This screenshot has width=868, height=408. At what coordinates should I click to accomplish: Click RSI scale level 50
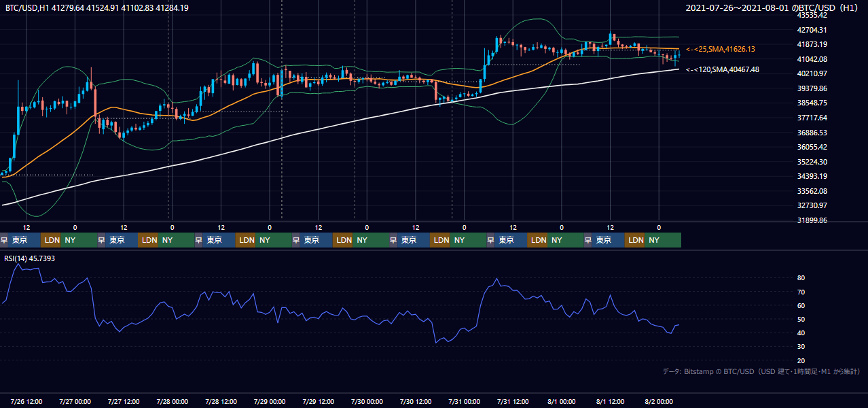801,319
